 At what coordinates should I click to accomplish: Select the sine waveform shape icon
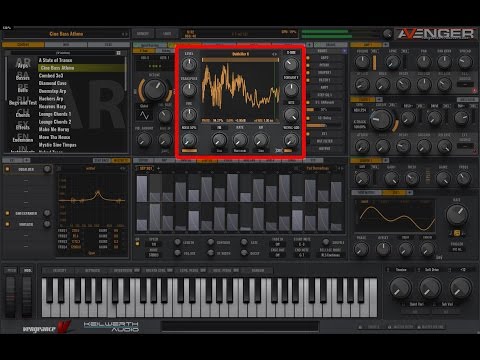(144, 115)
